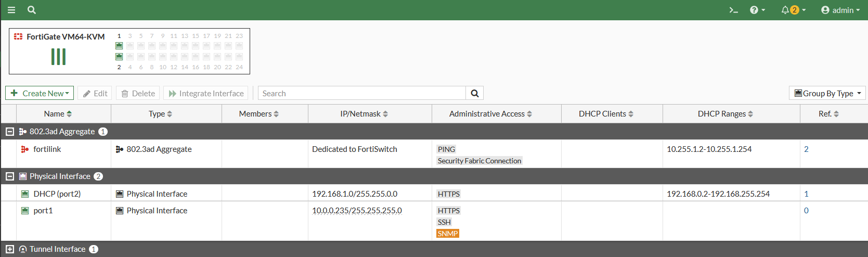
Task: Click the Edit button
Action: [95, 93]
